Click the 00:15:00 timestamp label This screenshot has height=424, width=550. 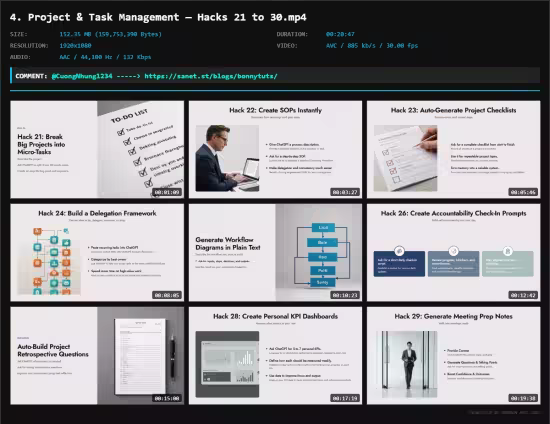(167, 398)
